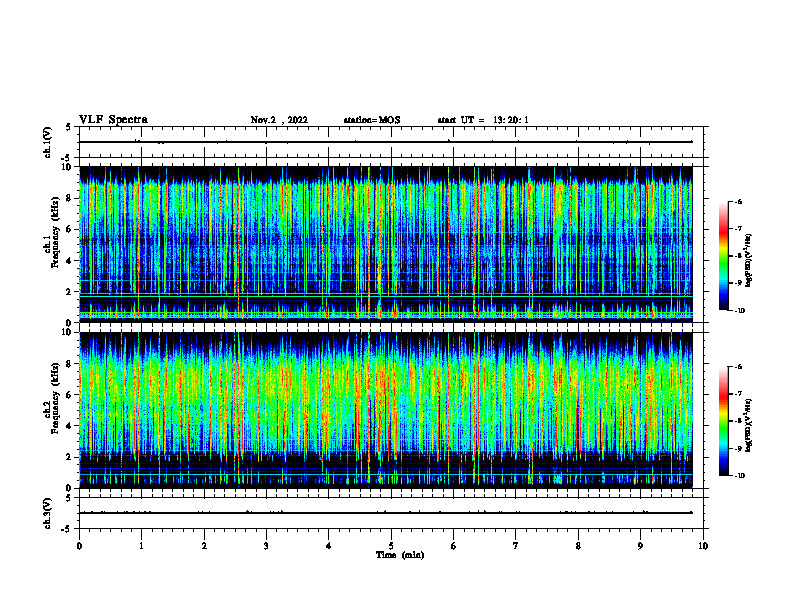Click the "5" tick on ch.1(V) axis
Screen dimensions: 792x612
[x=69, y=128]
